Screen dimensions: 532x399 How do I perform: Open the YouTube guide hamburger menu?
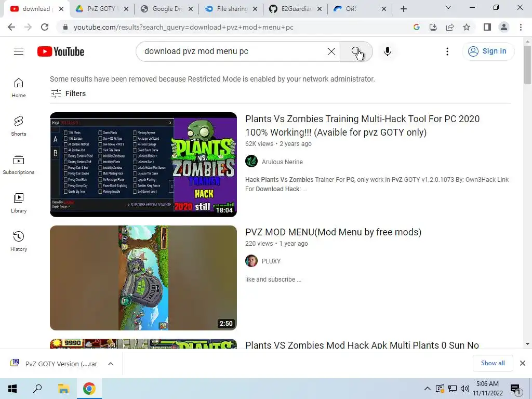(x=19, y=51)
